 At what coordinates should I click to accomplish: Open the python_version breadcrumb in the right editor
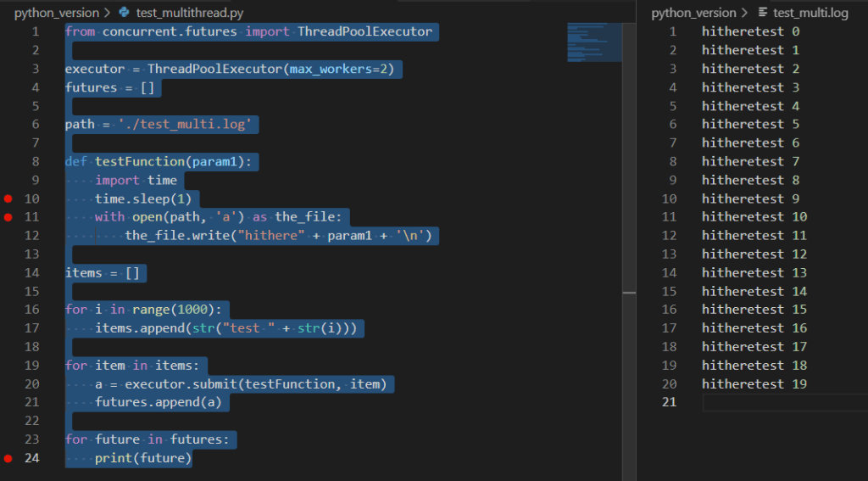tap(693, 13)
